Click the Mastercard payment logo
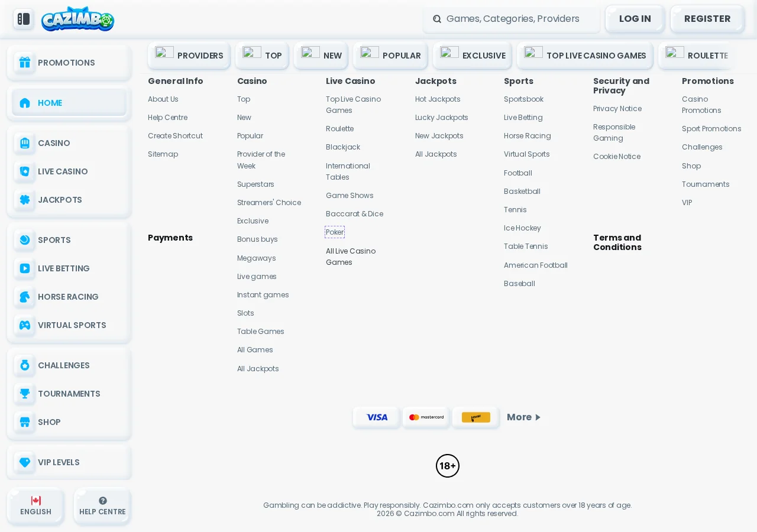Screen dimensions: 757x532 (x=426, y=417)
